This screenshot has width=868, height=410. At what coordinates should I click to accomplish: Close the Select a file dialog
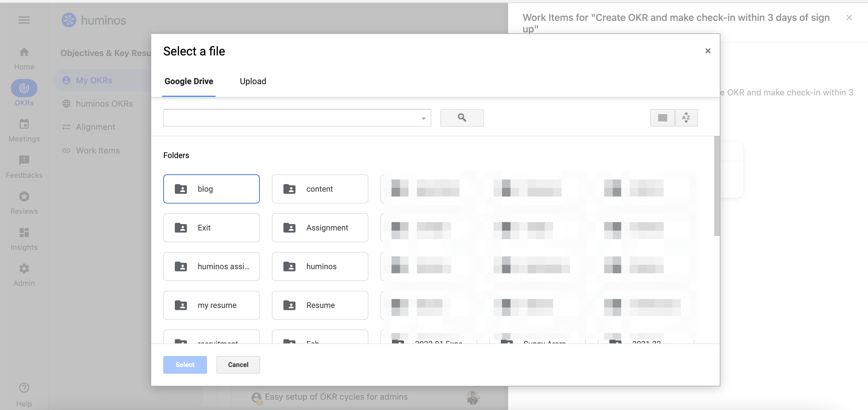(x=708, y=51)
